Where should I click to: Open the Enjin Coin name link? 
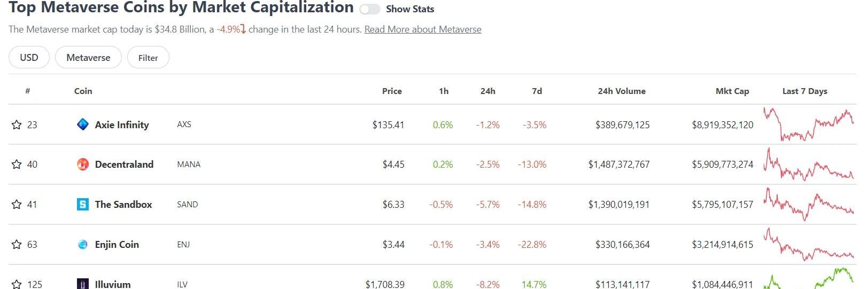click(x=117, y=245)
